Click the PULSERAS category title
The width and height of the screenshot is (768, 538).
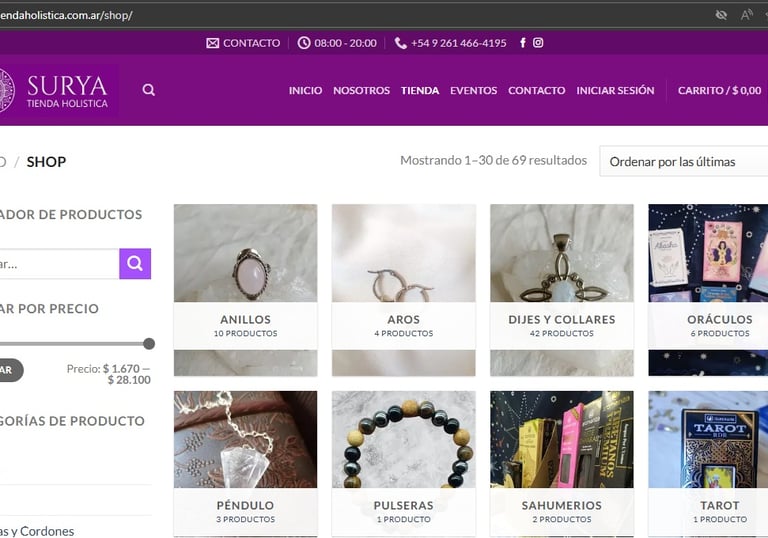tap(404, 505)
